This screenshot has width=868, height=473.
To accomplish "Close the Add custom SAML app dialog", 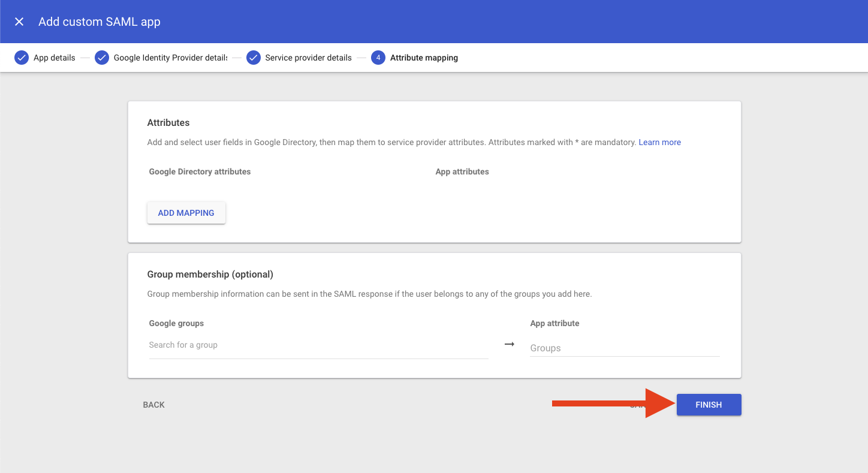I will (19, 22).
